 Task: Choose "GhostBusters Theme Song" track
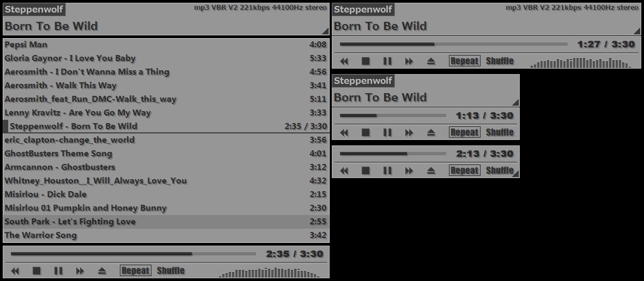166,154
